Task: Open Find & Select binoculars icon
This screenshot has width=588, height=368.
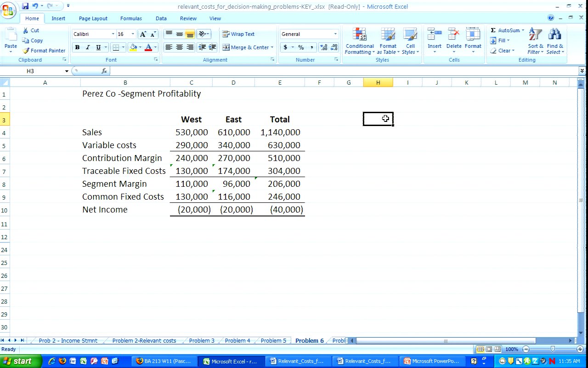Action: [555, 35]
